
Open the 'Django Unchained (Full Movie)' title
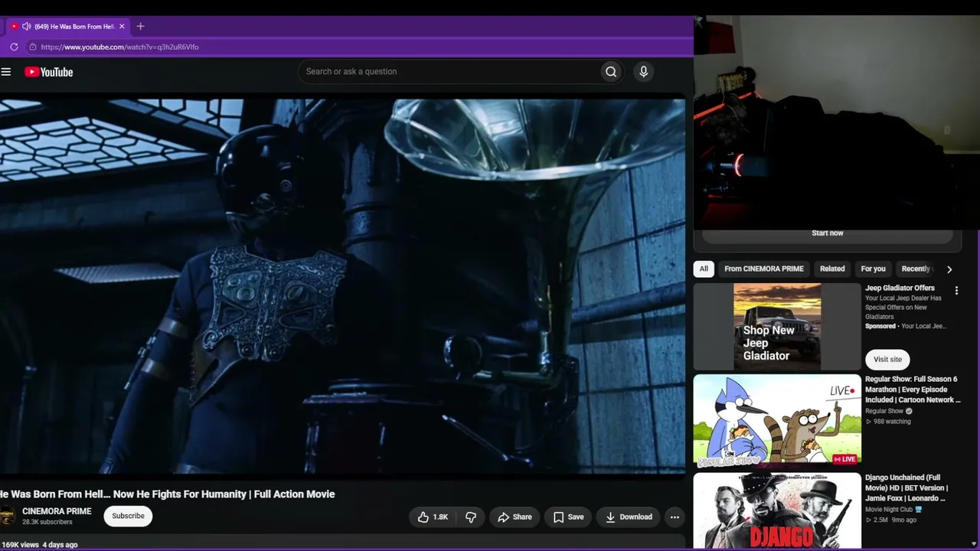pos(906,488)
